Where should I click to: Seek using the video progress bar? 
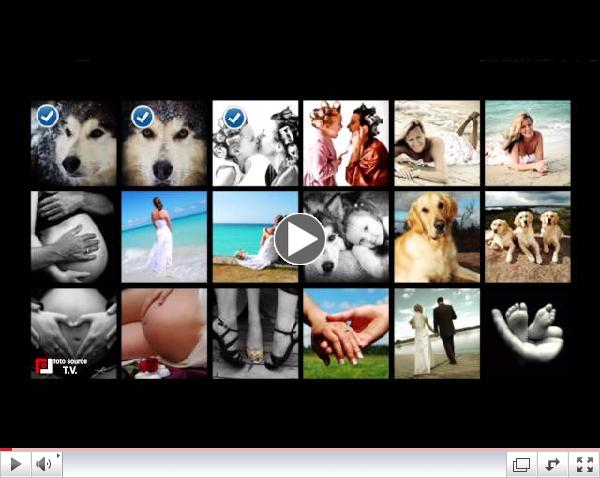(x=300, y=449)
